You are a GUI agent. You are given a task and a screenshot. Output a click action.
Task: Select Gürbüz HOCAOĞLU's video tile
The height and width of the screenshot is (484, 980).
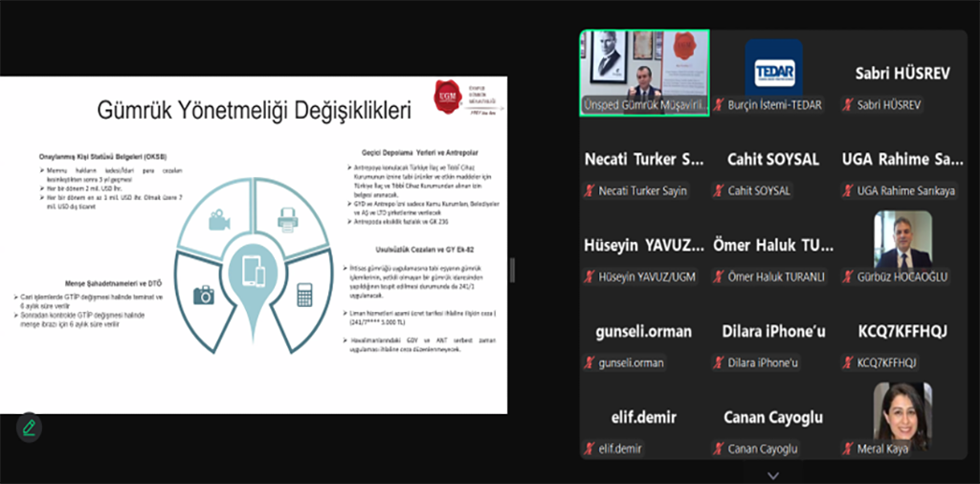pos(902,244)
